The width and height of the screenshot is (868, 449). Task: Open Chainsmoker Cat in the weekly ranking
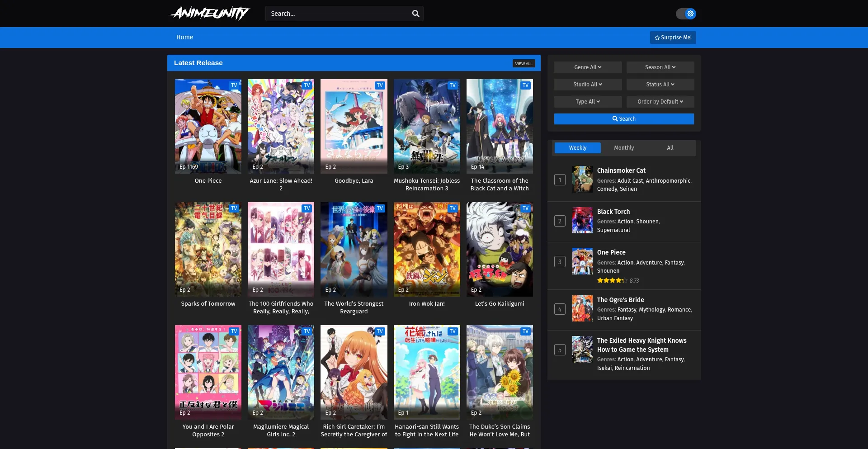(x=621, y=170)
